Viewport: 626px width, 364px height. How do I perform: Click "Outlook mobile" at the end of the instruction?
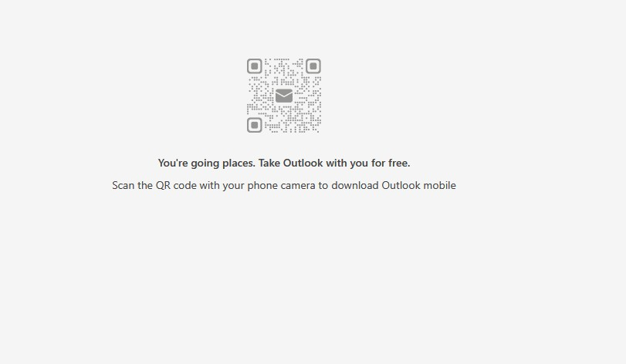coord(419,185)
